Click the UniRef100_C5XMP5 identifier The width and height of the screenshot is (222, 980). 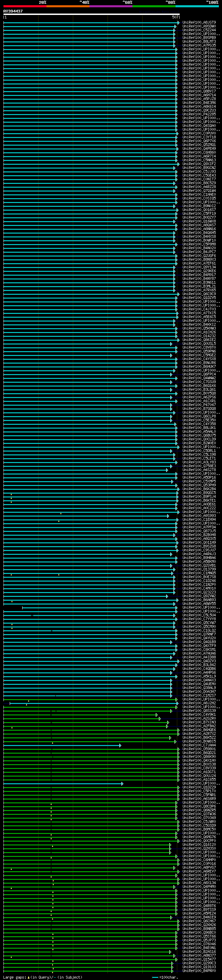(199, 481)
